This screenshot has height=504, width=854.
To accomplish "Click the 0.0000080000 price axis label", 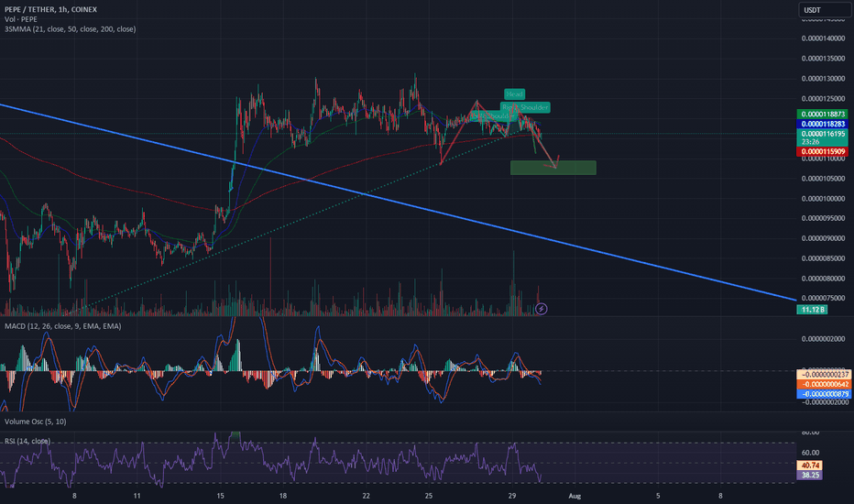I will [823, 279].
